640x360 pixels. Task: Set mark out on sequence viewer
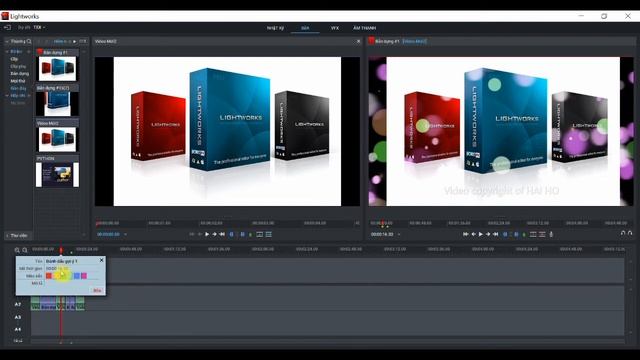tap(516, 234)
